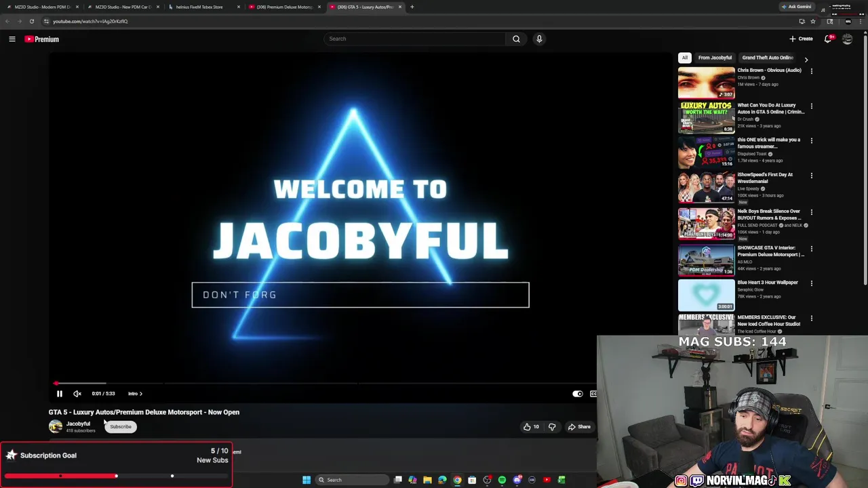Open a new browser tab
Image resolution: width=868 pixels, height=488 pixels.
(x=412, y=7)
